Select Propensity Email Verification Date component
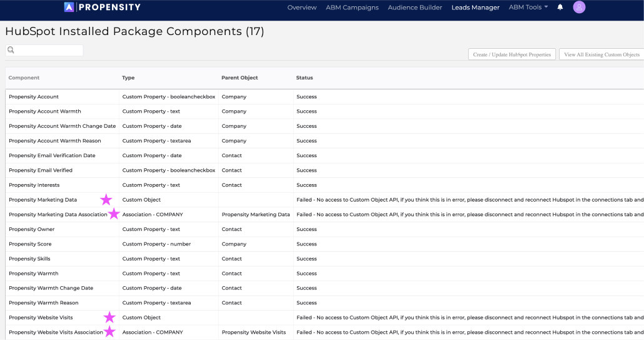The image size is (644, 340). click(x=52, y=155)
